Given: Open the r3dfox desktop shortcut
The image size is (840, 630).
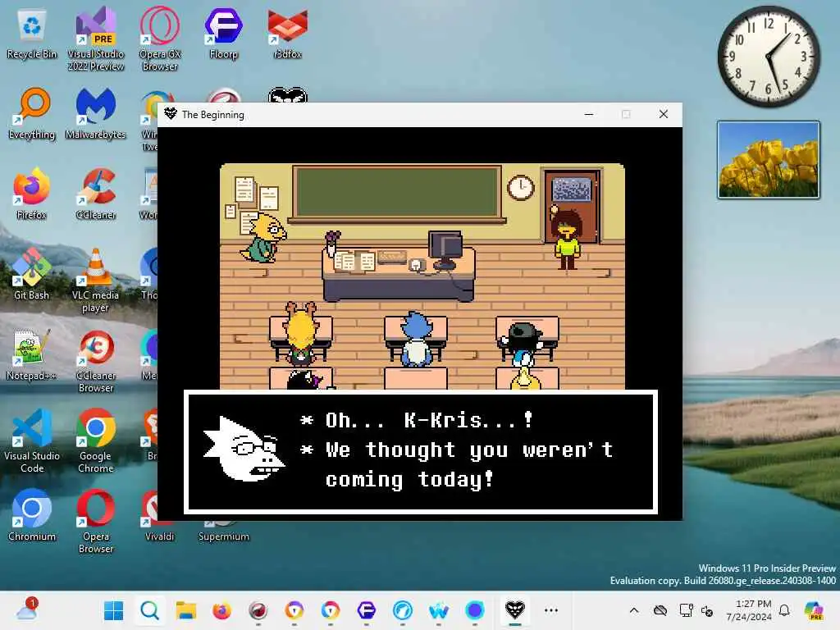Looking at the screenshot, I should click(288, 33).
